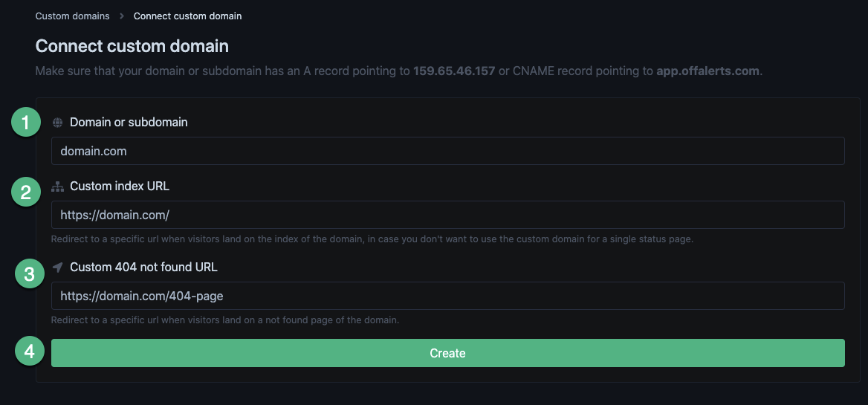Image resolution: width=868 pixels, height=405 pixels.
Task: Click the 159.65.46.157 IP address text
Action: pyautogui.click(x=454, y=71)
